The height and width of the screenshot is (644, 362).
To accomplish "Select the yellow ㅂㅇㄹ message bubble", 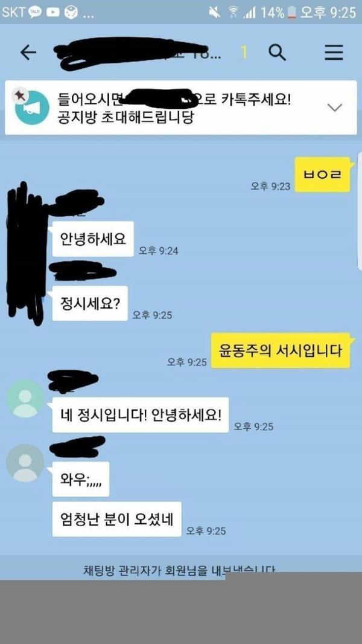I will 323,174.
